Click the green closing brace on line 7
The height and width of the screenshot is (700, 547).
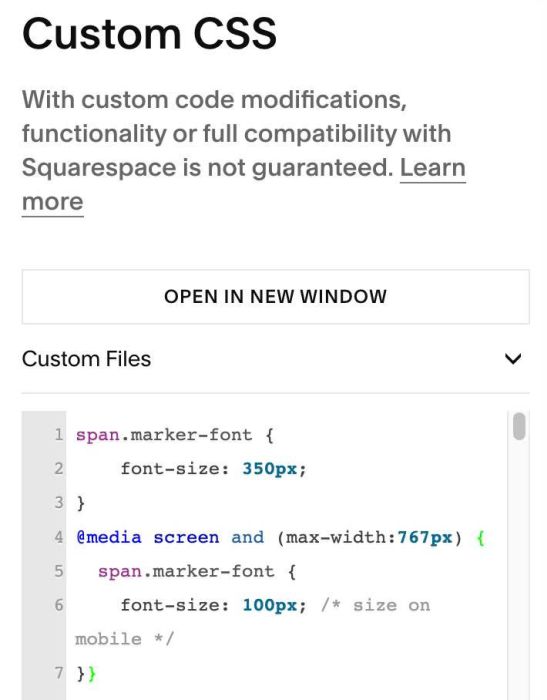92,673
